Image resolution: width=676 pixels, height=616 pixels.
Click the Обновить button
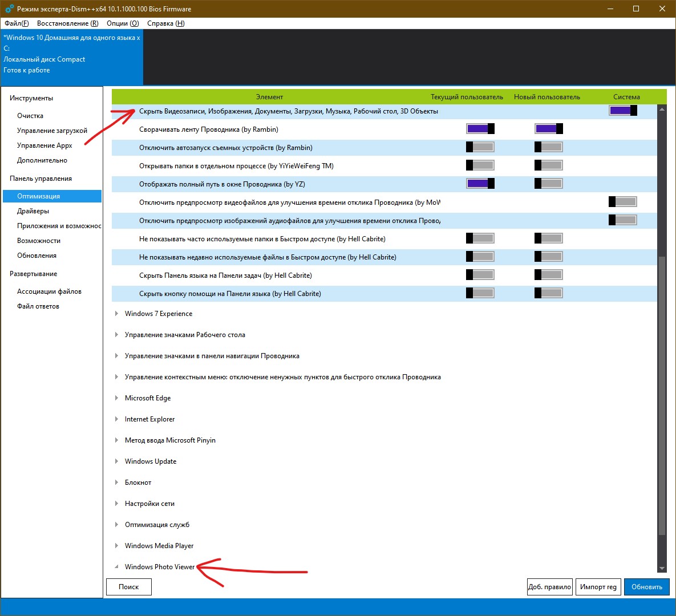coord(646,587)
